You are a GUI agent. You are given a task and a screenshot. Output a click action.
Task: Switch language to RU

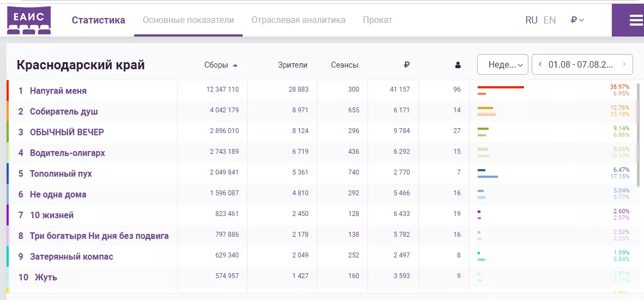coord(531,20)
